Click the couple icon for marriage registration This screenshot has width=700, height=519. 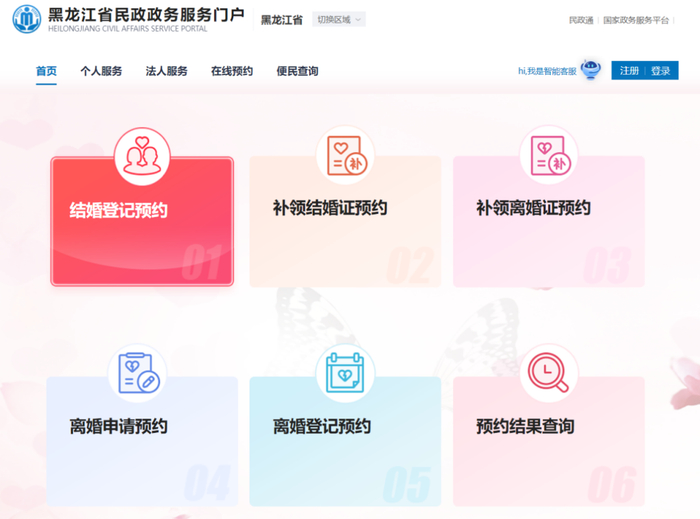142,156
